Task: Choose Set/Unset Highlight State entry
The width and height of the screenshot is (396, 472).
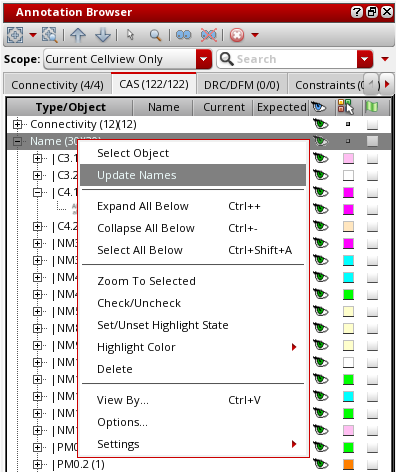Action: coord(193,325)
